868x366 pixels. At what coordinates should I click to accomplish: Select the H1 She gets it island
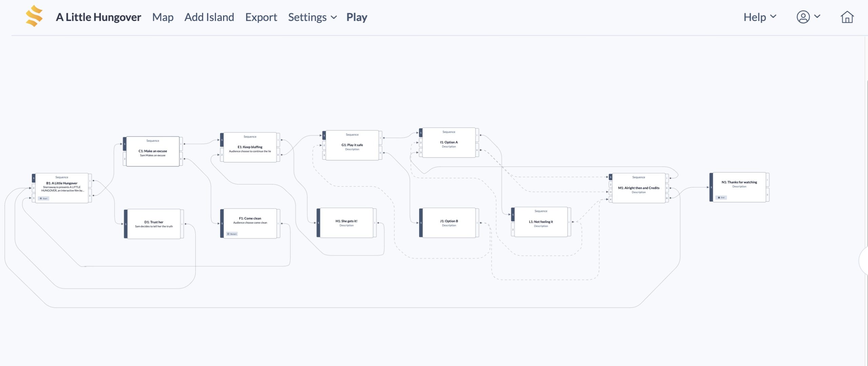(347, 223)
